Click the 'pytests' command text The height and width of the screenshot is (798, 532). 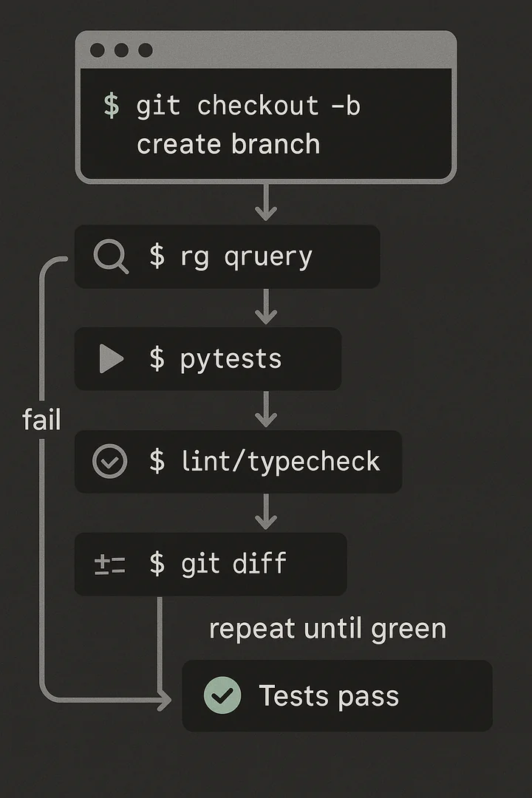[x=231, y=360]
